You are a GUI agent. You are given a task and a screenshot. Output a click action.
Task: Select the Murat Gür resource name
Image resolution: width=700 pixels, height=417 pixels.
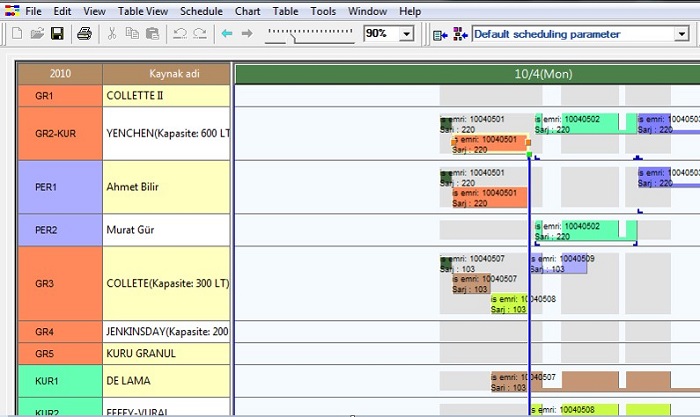point(166,230)
